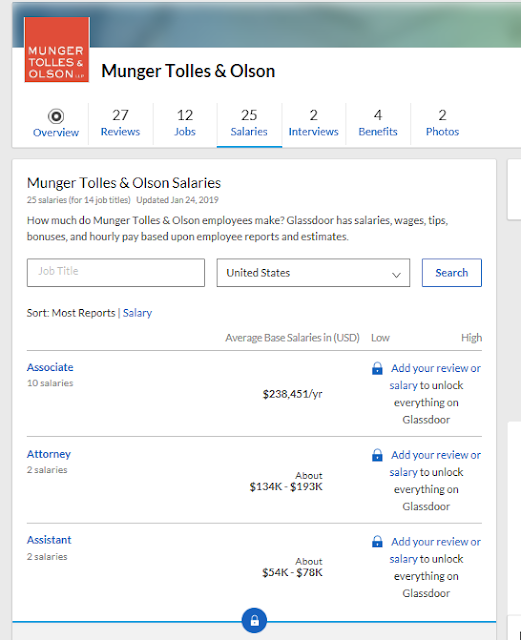Click the Munger Tolles & Olson logo
Image resolution: width=521 pixels, height=640 pixels.
pos(57,49)
